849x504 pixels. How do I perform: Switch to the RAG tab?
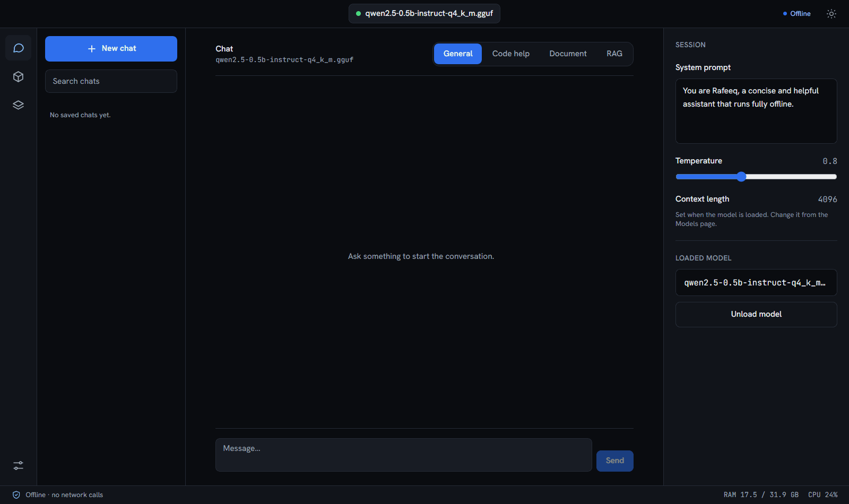click(614, 54)
